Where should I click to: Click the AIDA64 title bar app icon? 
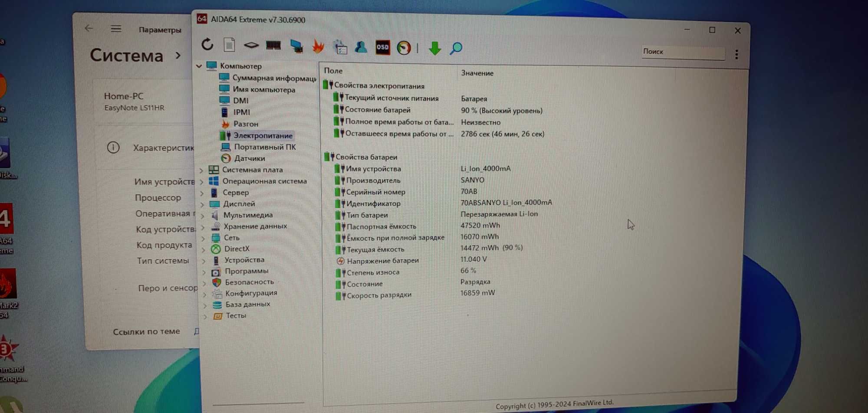202,19
